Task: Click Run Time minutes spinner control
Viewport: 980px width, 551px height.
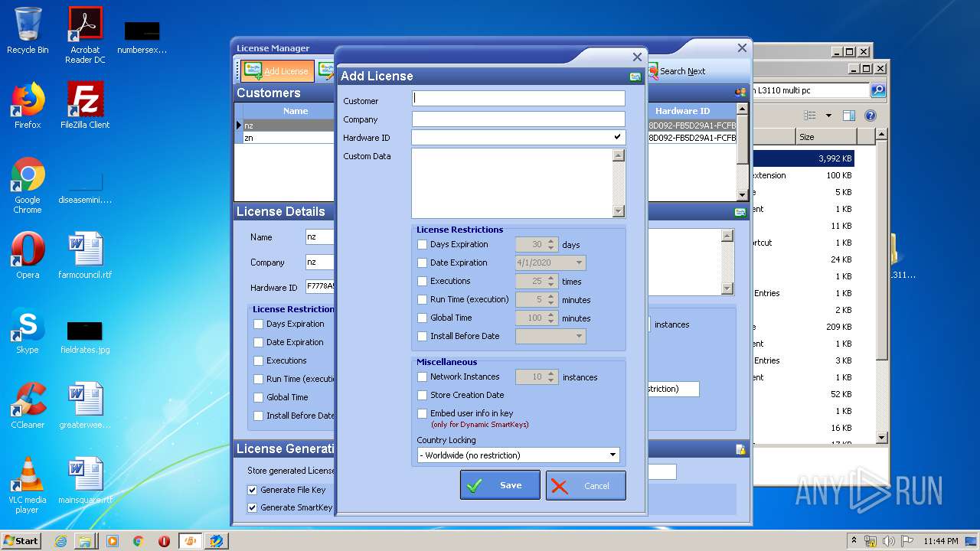Action: pyautogui.click(x=551, y=300)
